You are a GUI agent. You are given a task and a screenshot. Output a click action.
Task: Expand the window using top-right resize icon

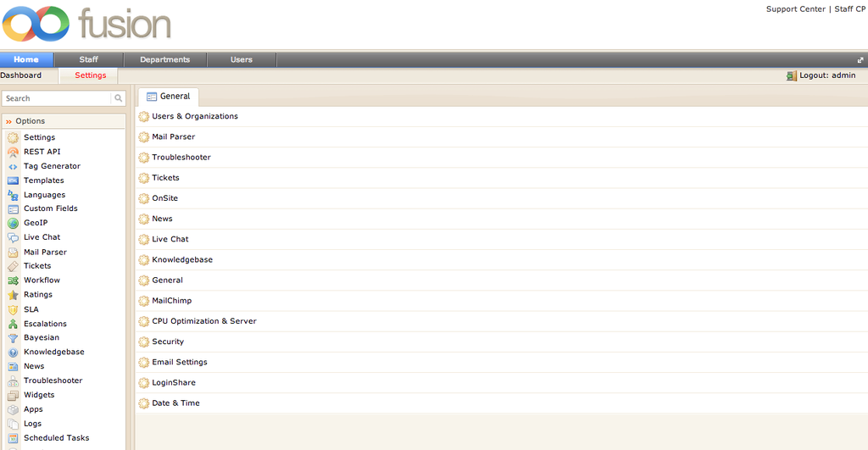(860, 60)
